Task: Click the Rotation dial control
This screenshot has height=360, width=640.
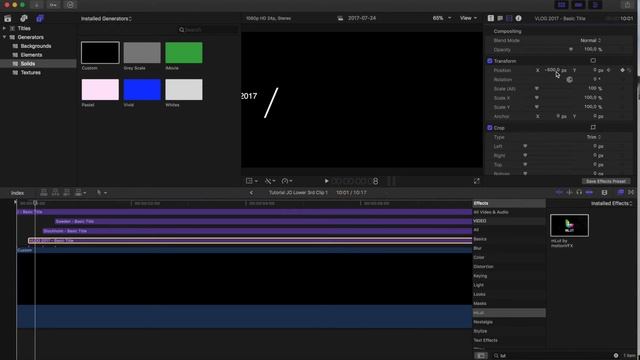Action: click(x=569, y=80)
